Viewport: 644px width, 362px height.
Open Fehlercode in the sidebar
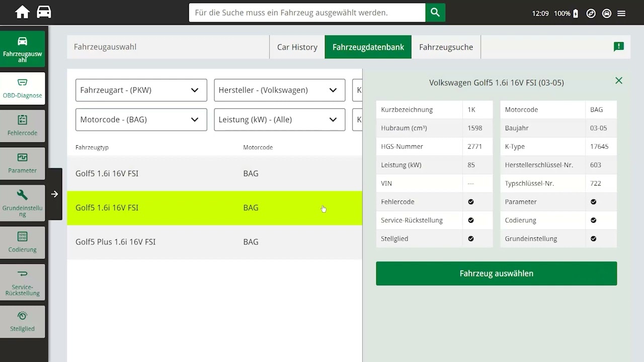click(23, 126)
